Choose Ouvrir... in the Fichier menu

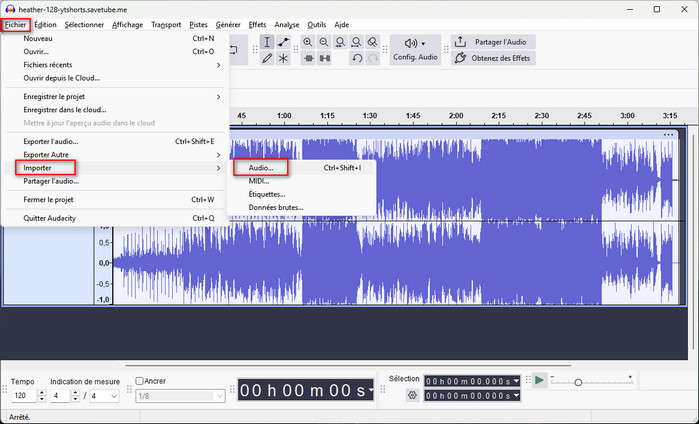tap(115, 52)
